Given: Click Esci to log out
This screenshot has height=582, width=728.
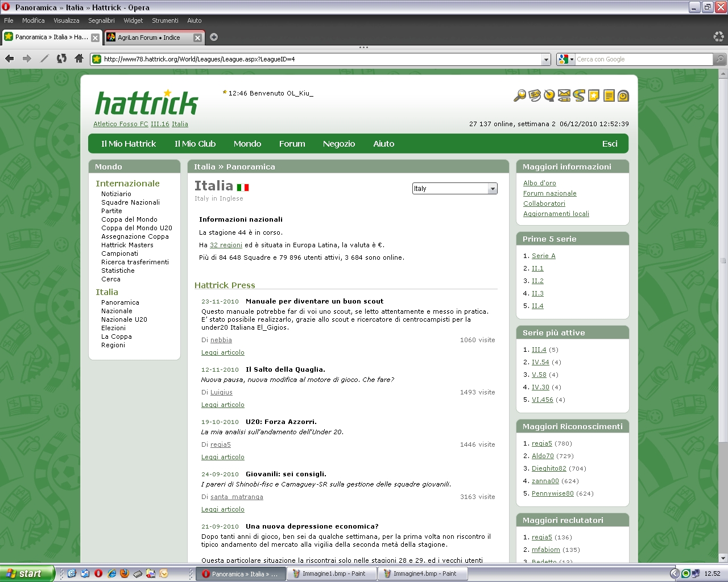Looking at the screenshot, I should pyautogui.click(x=610, y=144).
